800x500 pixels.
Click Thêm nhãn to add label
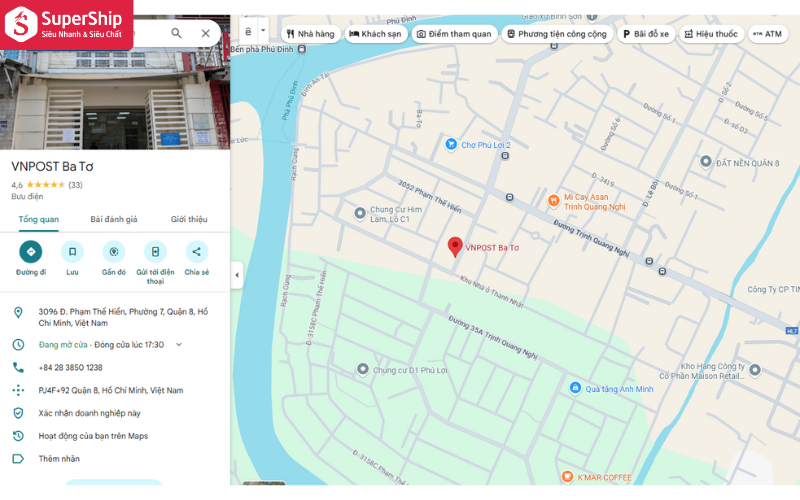pyautogui.click(x=59, y=459)
